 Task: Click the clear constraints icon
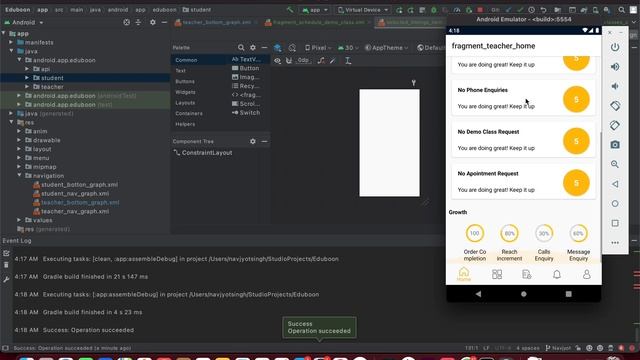tap(322, 61)
